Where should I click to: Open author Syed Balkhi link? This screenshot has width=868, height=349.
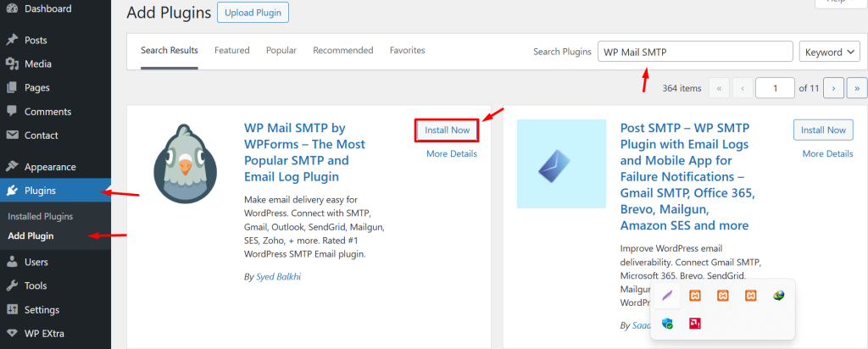(278, 277)
